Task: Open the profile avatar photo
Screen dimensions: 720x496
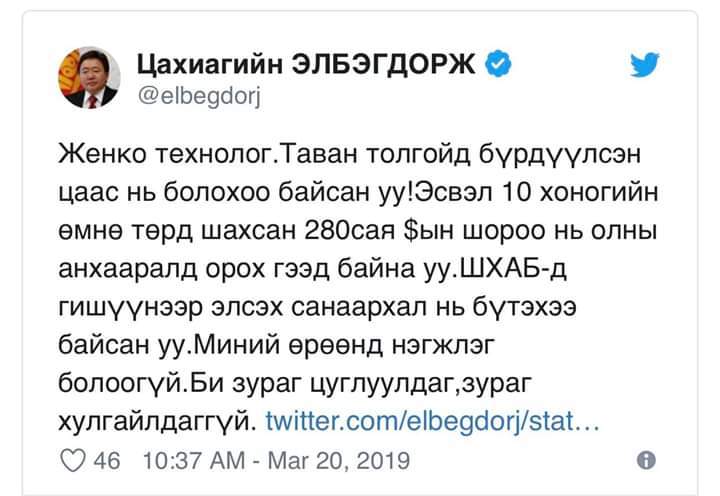Action: click(87, 78)
